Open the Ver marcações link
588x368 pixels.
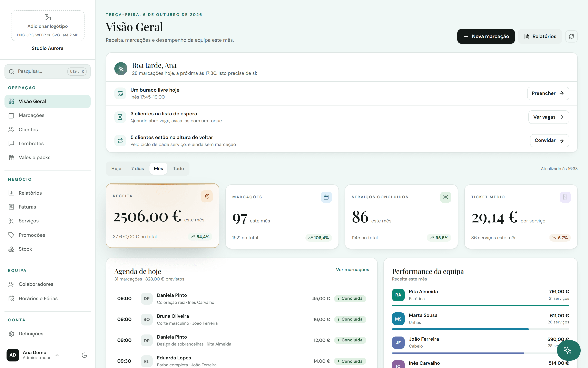coord(352,269)
